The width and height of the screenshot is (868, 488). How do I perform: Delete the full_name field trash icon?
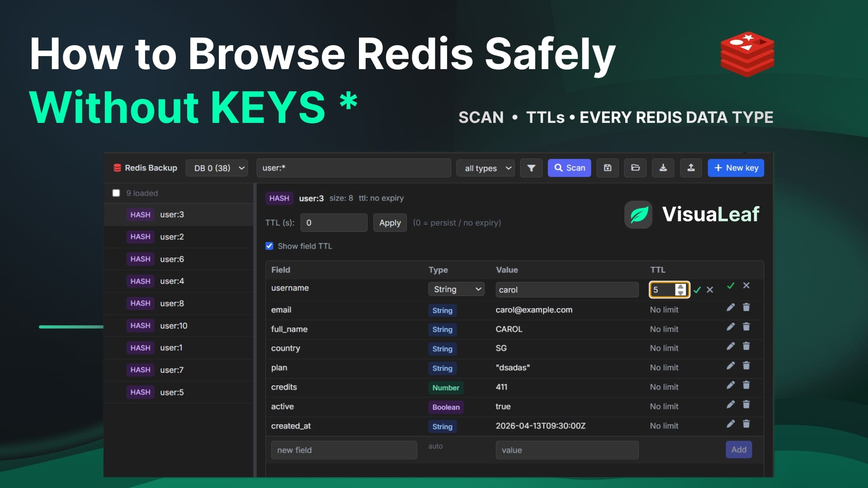(746, 327)
